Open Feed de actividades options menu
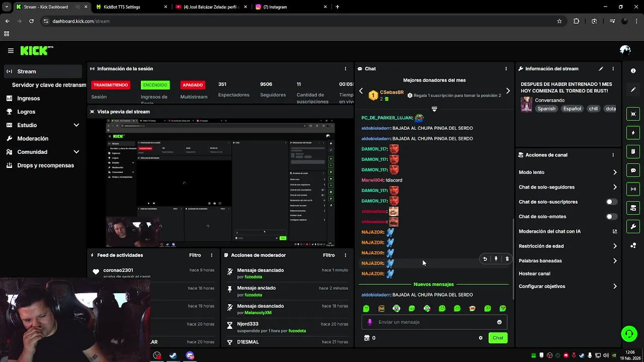Viewport: 644px width, 362px height. 212,255
